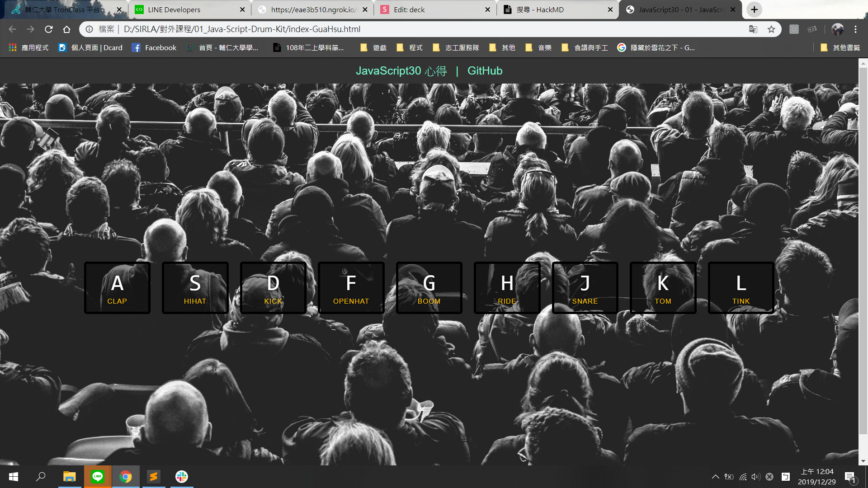Open the Chrome three-dot menu
This screenshot has width=868, height=488.
click(855, 29)
